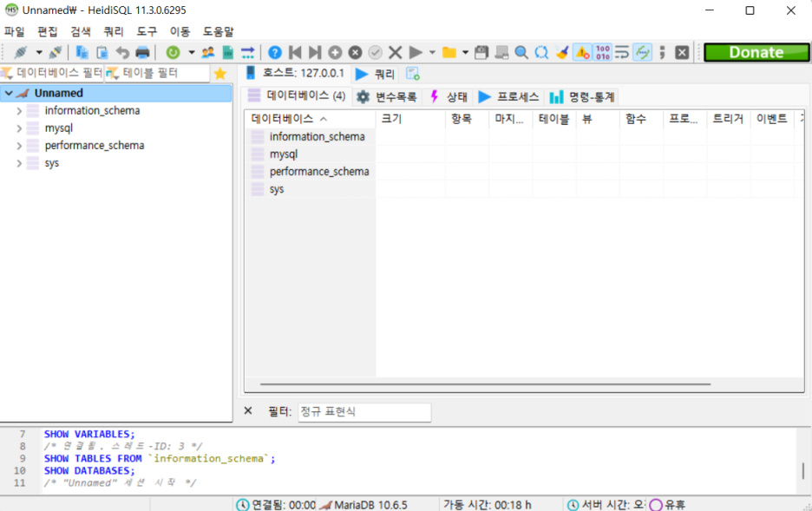Click the Undo arrow icon
812x511 pixels.
(122, 52)
